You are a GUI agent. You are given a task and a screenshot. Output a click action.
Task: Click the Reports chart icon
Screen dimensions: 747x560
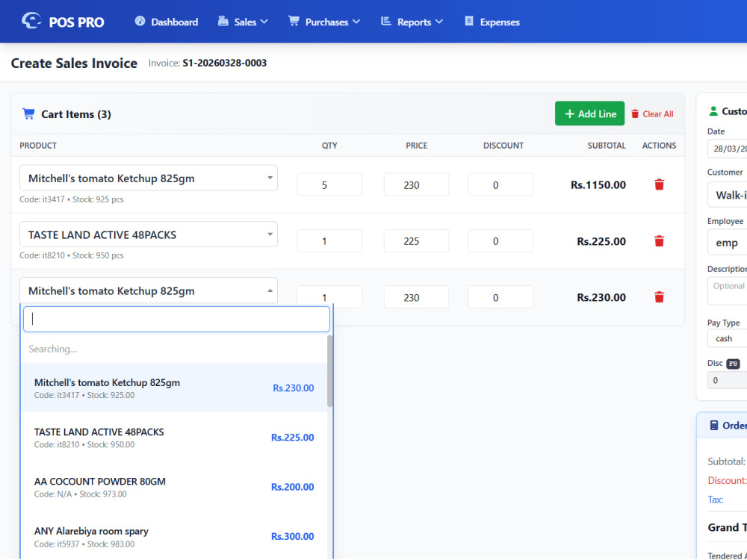coord(386,21)
